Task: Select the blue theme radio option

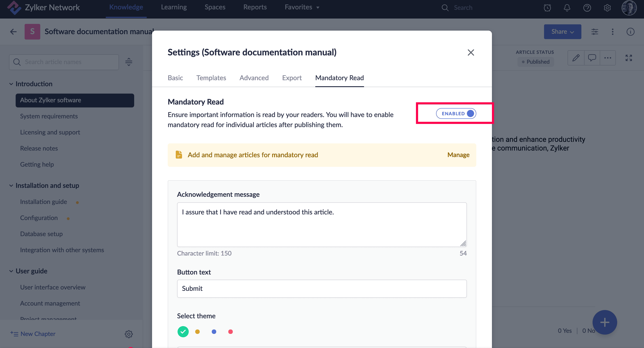Action: [214, 331]
